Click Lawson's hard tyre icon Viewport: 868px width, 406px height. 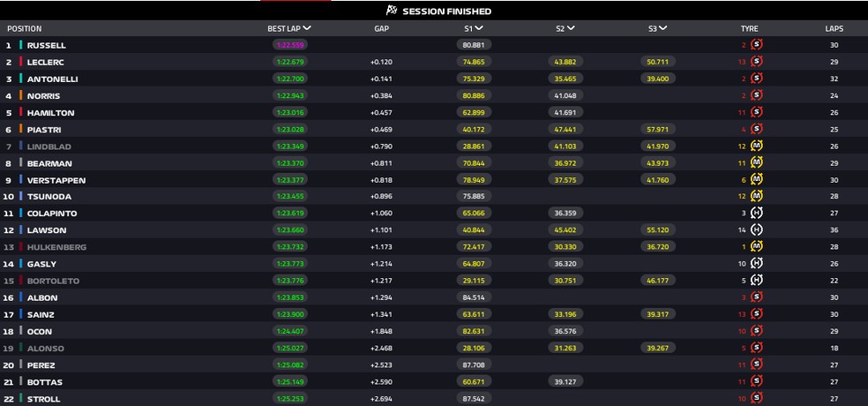(756, 229)
